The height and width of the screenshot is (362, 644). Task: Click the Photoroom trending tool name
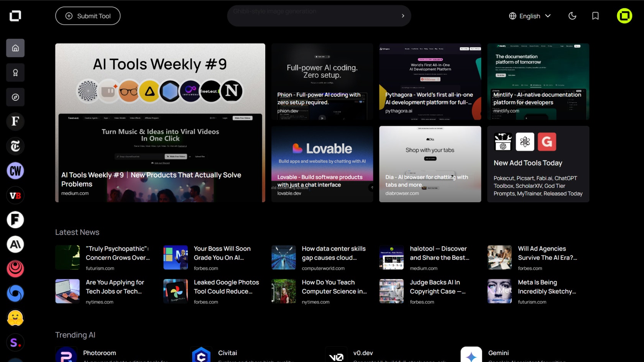point(100,353)
